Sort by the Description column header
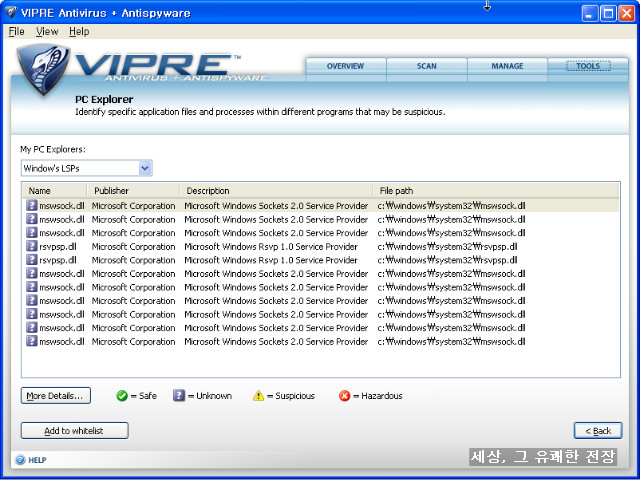The image size is (640, 480). [276, 191]
